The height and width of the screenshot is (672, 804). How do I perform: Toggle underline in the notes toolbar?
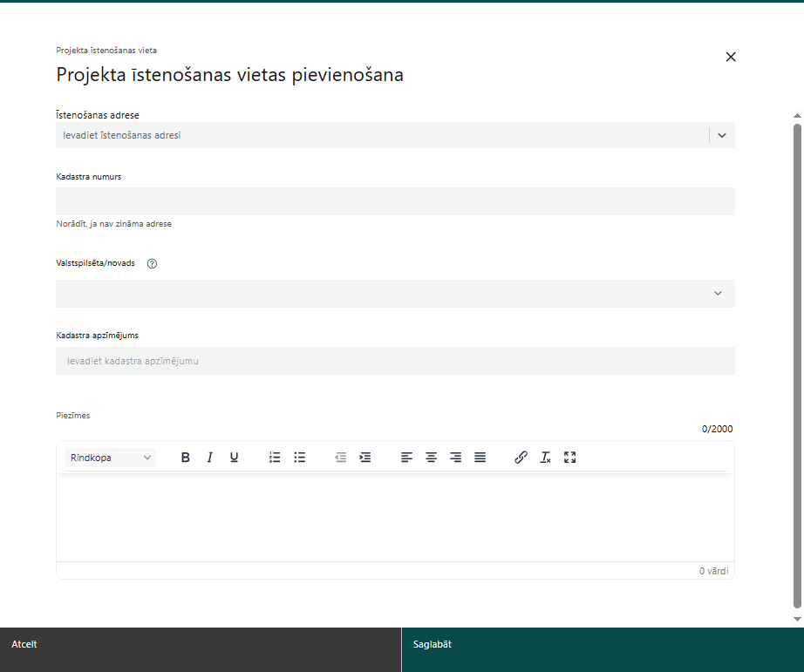(x=234, y=458)
